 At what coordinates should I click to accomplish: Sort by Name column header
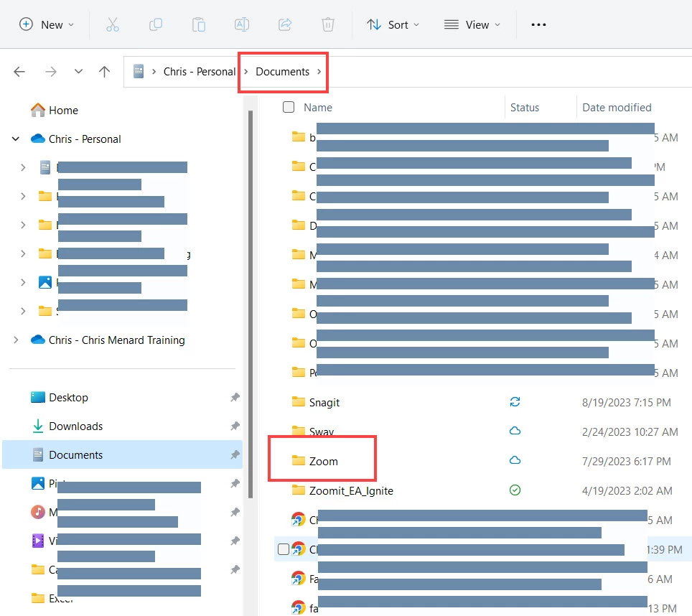318,108
